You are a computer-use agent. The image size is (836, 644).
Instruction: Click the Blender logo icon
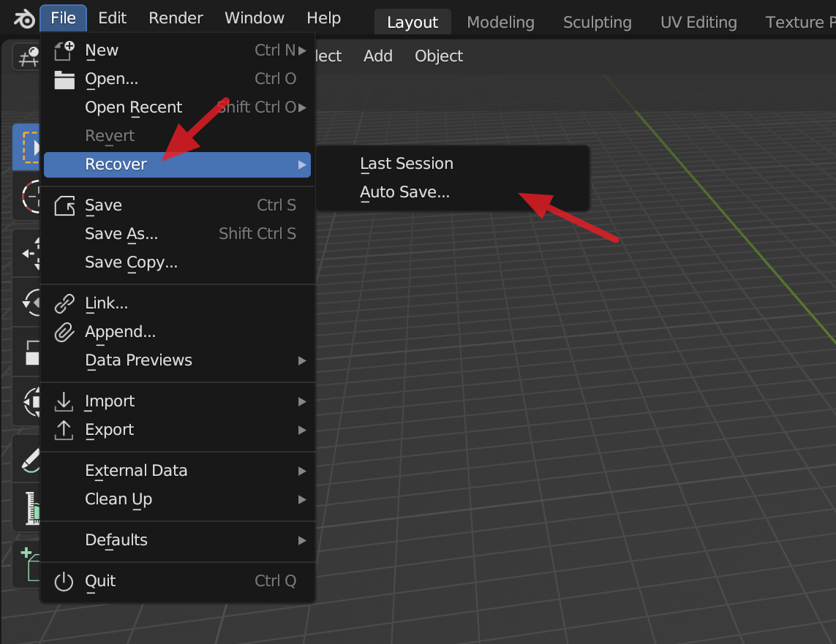pos(23,19)
